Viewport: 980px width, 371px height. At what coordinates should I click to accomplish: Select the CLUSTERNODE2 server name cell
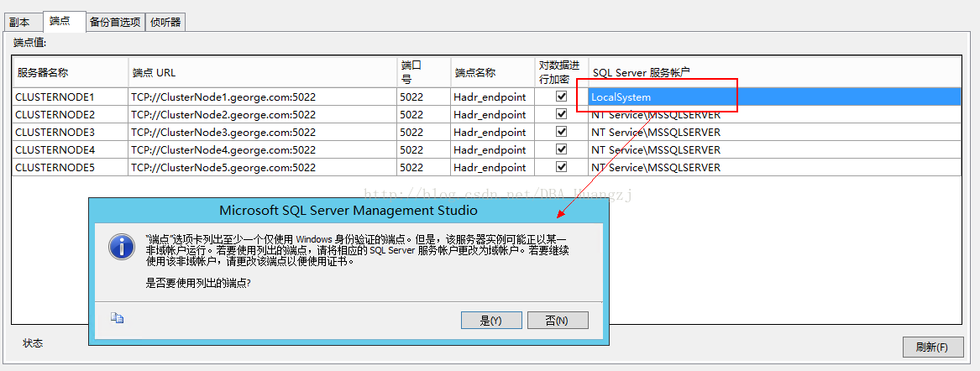pyautogui.click(x=70, y=114)
